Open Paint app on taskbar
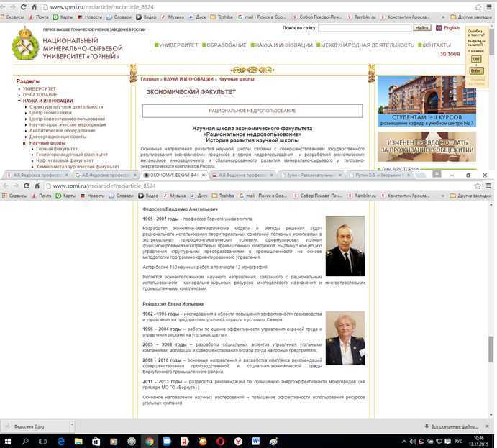Image resolution: width=497 pixels, height=448 pixels. [x=273, y=442]
